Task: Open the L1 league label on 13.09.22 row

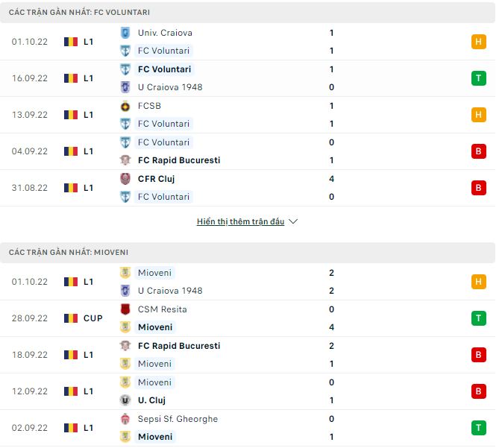Action: coord(89,115)
